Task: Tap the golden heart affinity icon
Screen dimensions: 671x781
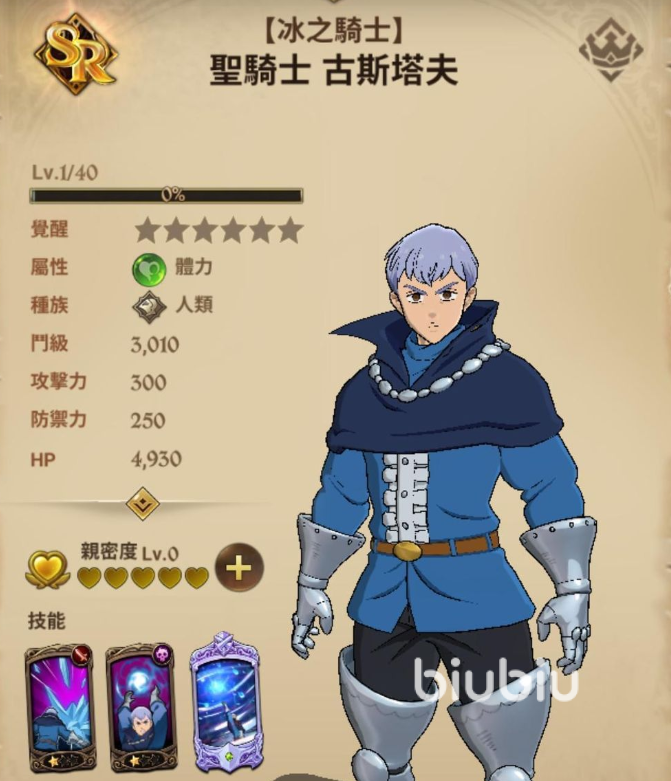Action: click(x=46, y=569)
